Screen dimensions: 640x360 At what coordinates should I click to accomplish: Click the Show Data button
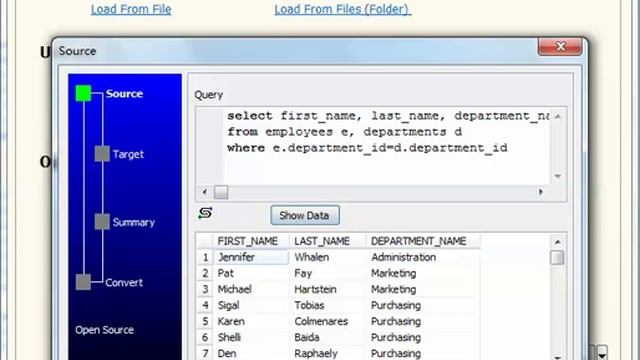[305, 215]
